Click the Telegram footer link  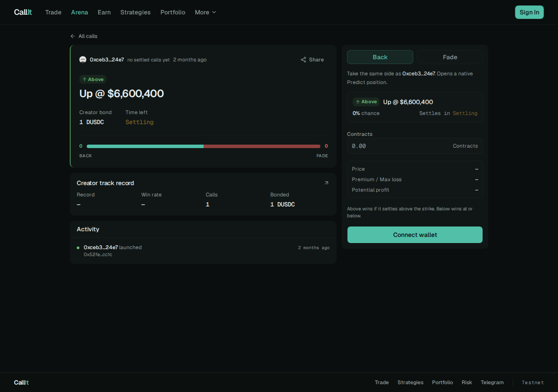click(x=492, y=382)
